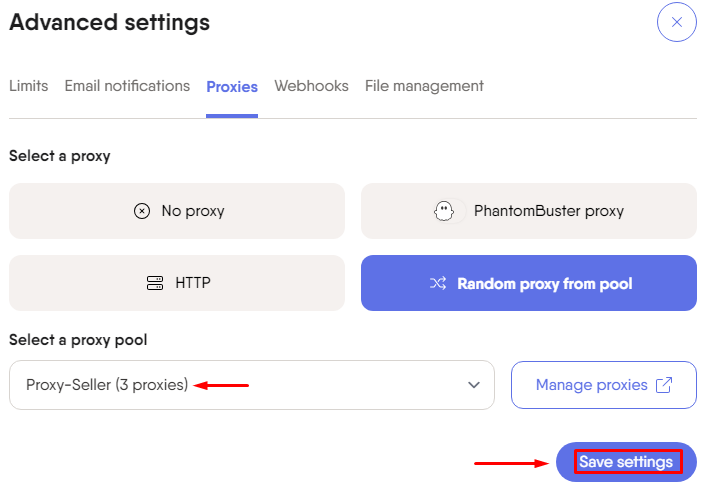The height and width of the screenshot is (489, 707).
Task: Open the Manage proxies link
Action: tap(604, 385)
